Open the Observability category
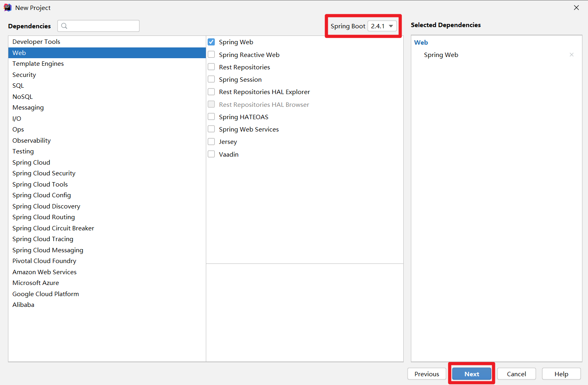 [107, 140]
